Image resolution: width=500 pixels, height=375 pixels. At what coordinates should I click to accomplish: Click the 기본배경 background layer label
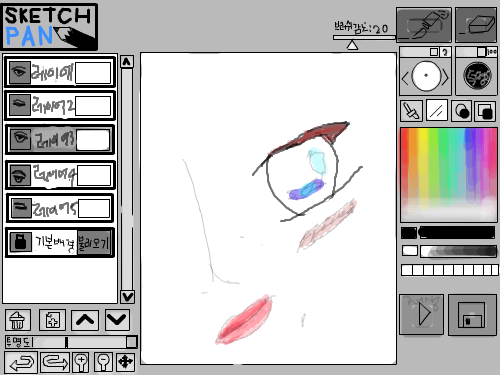[x=55, y=242]
